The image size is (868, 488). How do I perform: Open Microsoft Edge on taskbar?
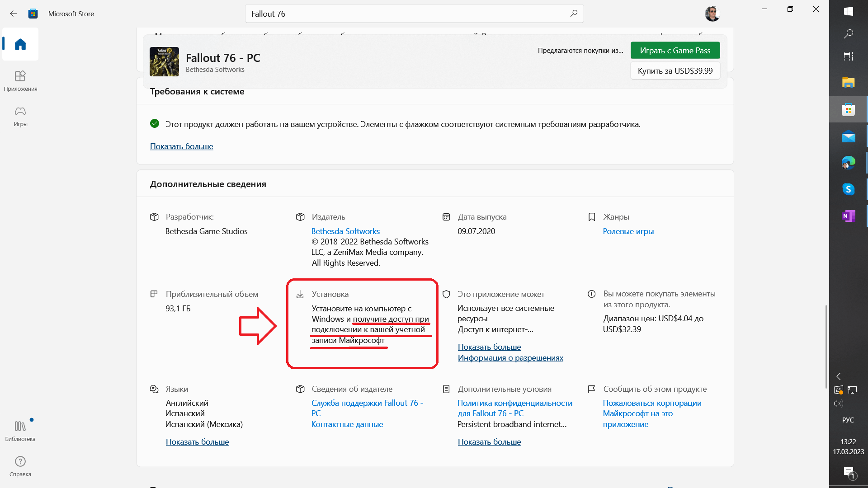(849, 162)
